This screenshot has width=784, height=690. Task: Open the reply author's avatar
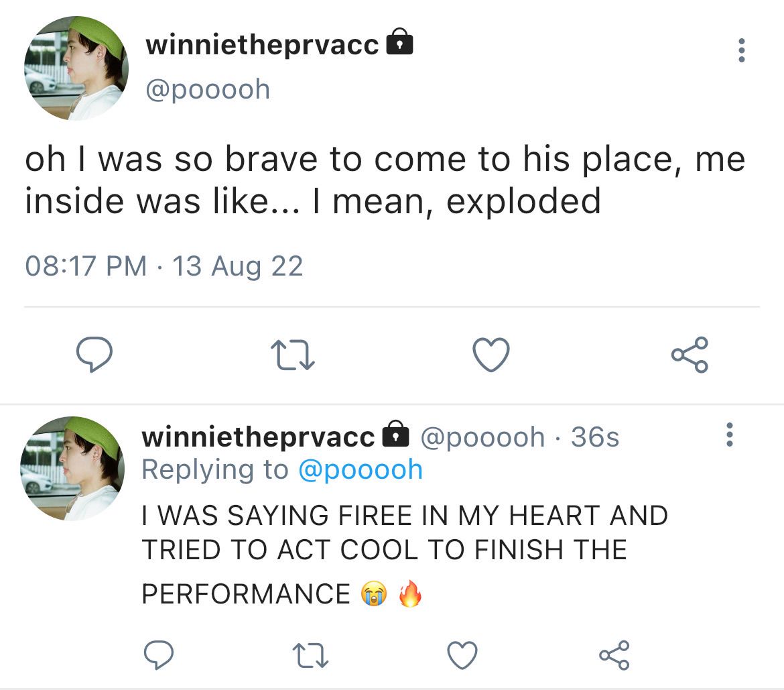72,468
